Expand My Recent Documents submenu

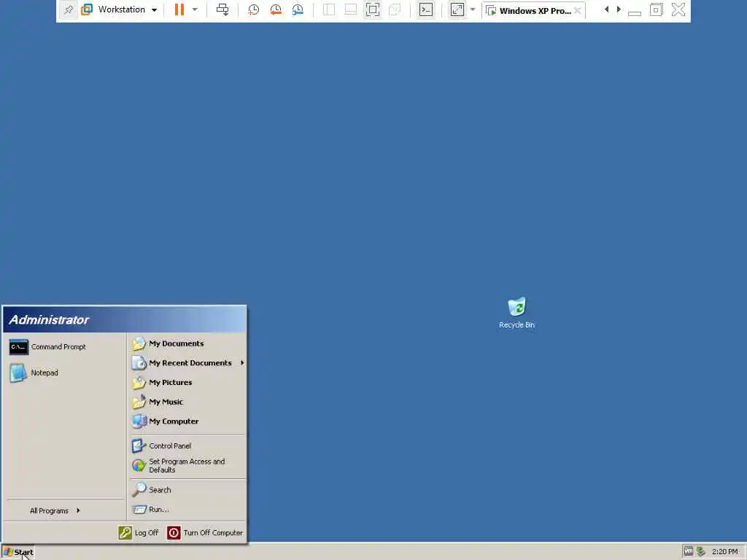pos(188,363)
